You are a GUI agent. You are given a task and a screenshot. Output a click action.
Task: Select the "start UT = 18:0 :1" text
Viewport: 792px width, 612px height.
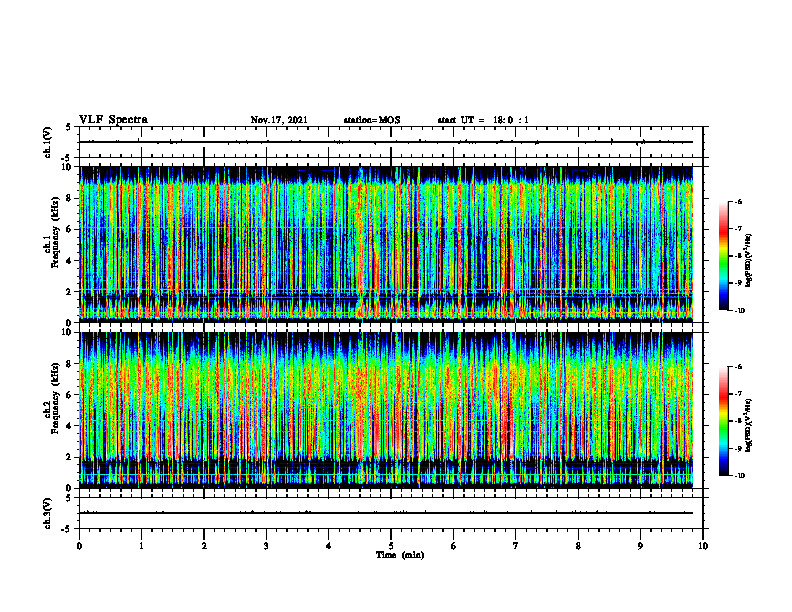pos(483,120)
